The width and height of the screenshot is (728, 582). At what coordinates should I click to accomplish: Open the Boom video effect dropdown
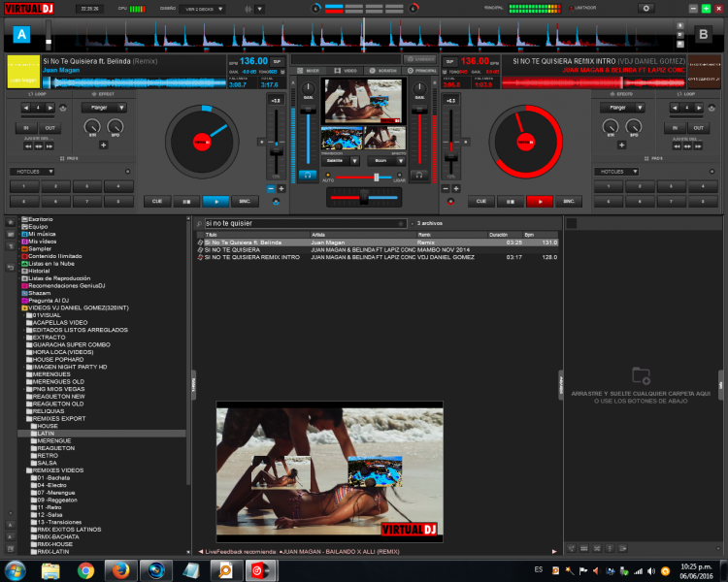point(386,161)
